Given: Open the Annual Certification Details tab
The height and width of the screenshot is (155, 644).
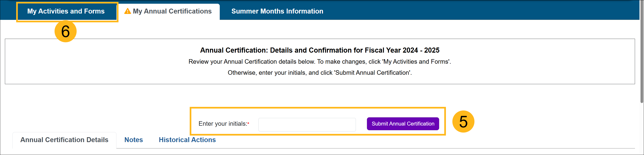Looking at the screenshot, I should coord(64,140).
